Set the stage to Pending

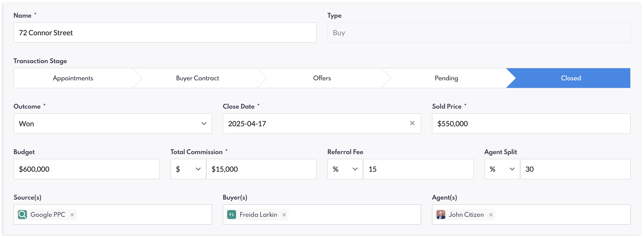446,78
